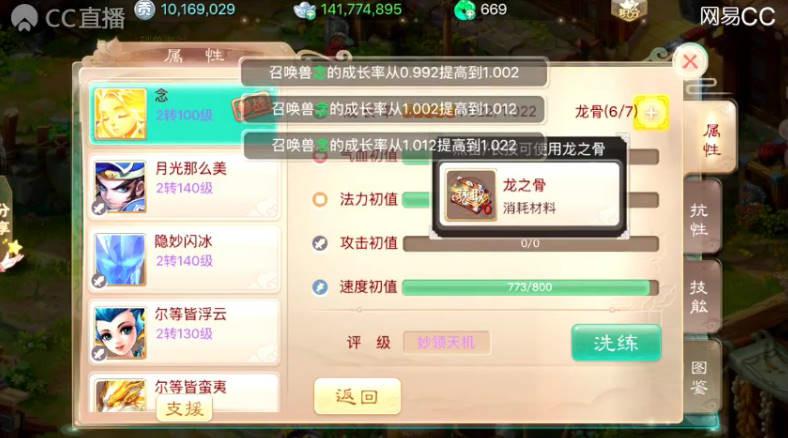788x438 pixels.
Task: Select the 月光那么美 beast avatar
Action: point(120,187)
